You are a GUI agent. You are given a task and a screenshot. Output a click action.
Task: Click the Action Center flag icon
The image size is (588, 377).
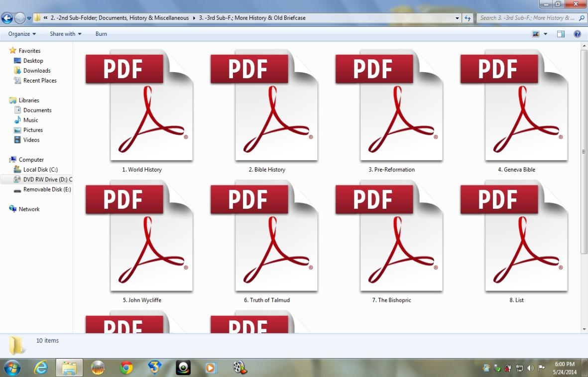[541, 368]
